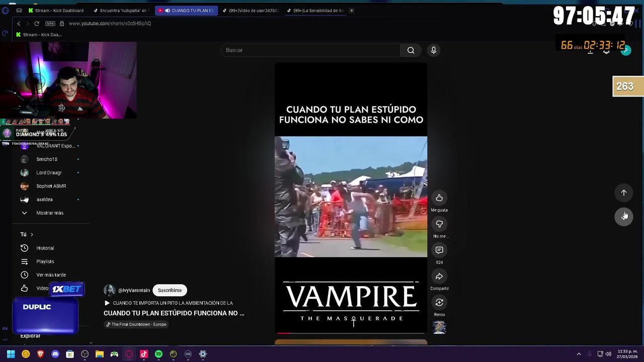Open Lord Draugr subscription channel

[x=48, y=172]
